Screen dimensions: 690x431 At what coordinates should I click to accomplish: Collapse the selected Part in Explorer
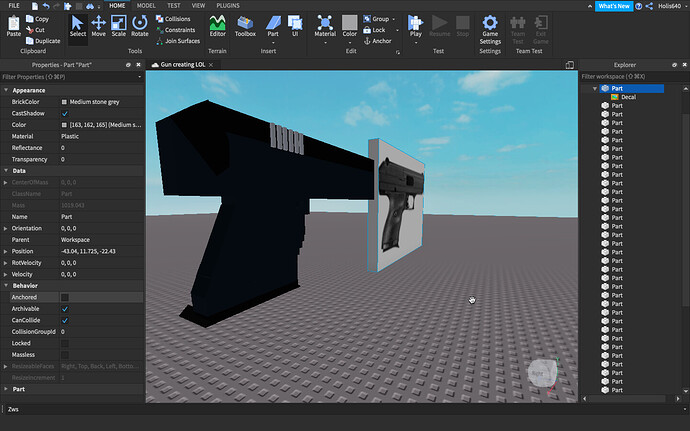pos(595,88)
